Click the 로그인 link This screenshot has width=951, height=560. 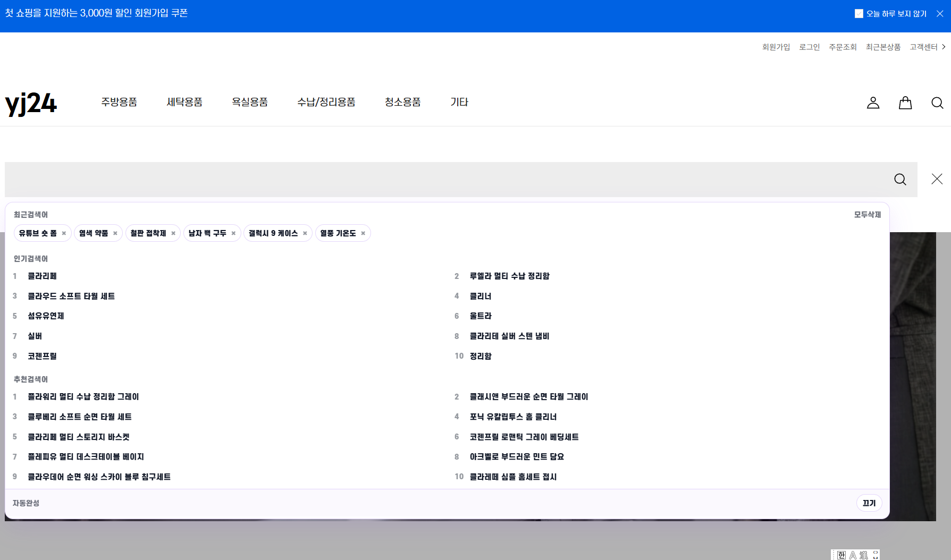point(809,46)
